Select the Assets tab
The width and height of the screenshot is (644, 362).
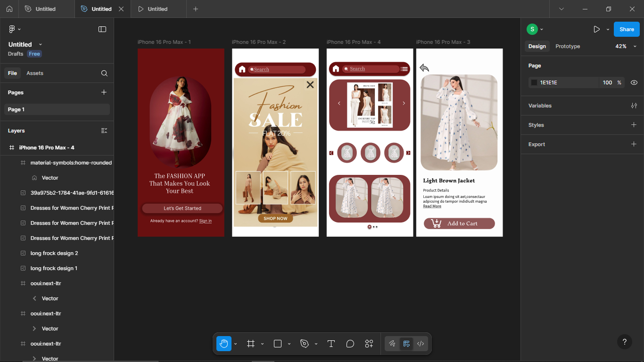coord(35,73)
